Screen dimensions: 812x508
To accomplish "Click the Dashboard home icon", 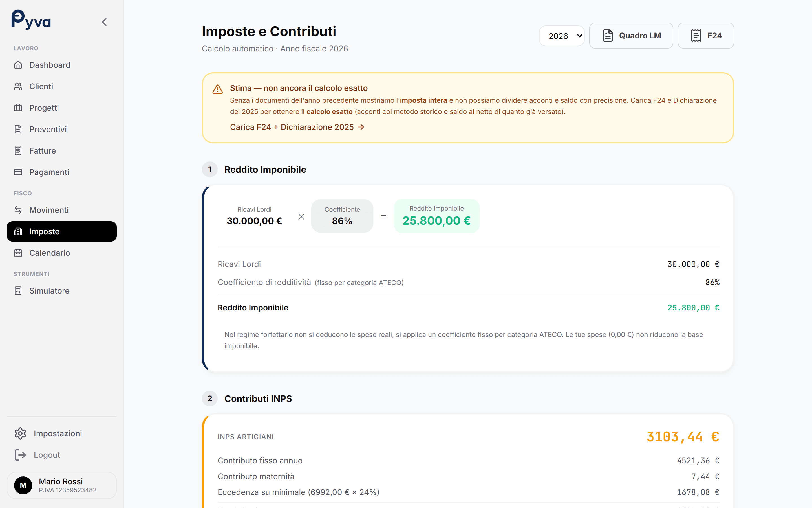I will pos(18,65).
